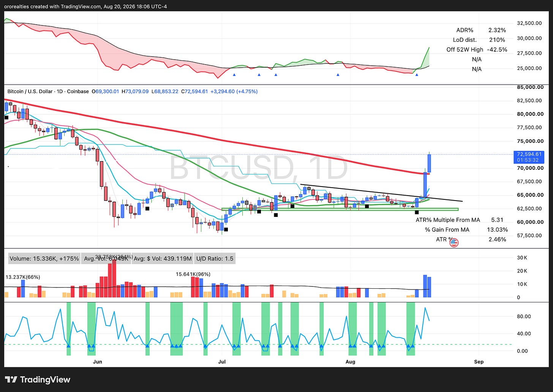Click the volume bar label 28.758K(264%)
The width and height of the screenshot is (553, 392).
pyautogui.click(x=114, y=257)
